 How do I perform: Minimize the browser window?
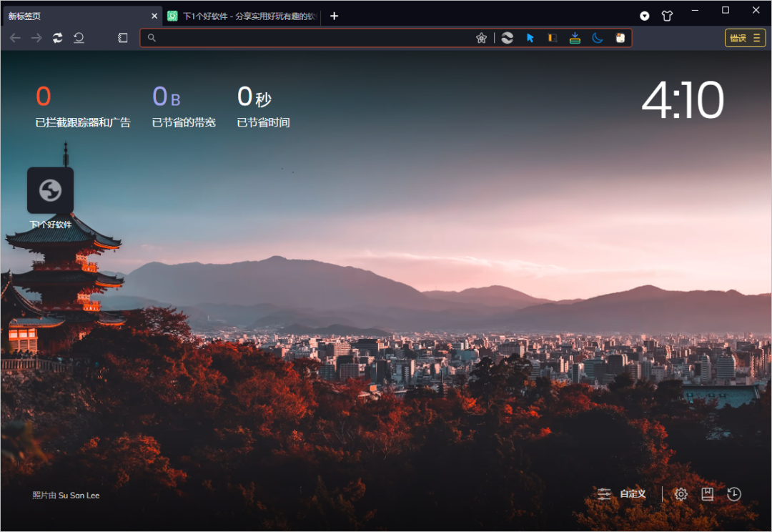coord(696,10)
